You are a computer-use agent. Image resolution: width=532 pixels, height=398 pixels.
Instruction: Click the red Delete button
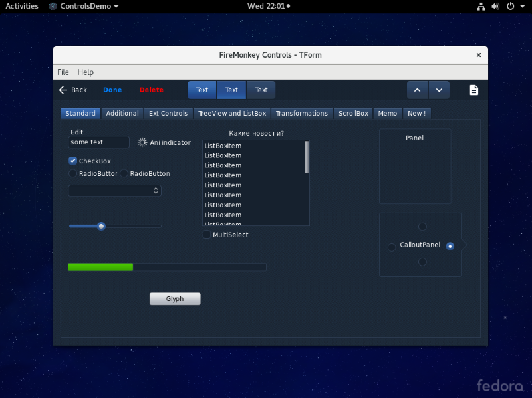coord(152,90)
